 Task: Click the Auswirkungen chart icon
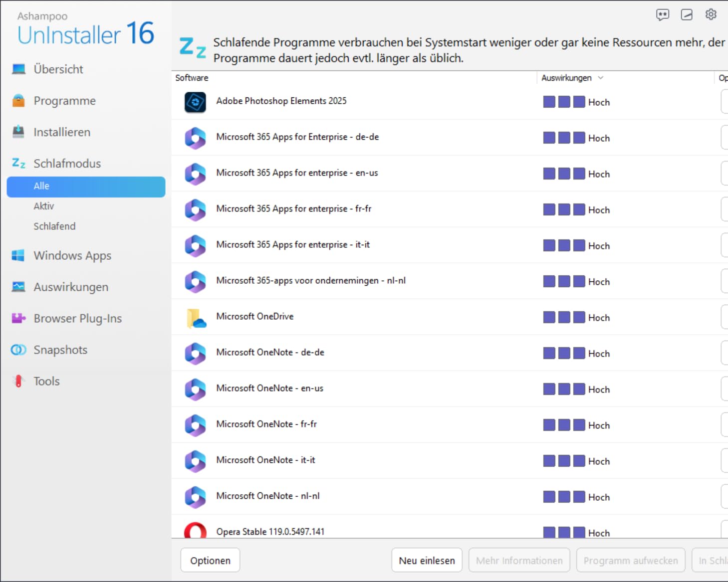coord(18,287)
